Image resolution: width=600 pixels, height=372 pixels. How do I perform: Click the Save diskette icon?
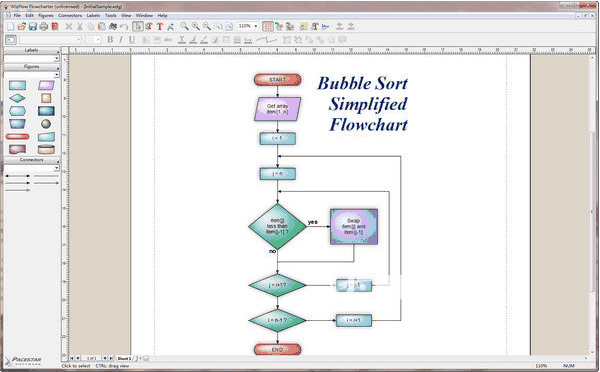click(x=33, y=26)
